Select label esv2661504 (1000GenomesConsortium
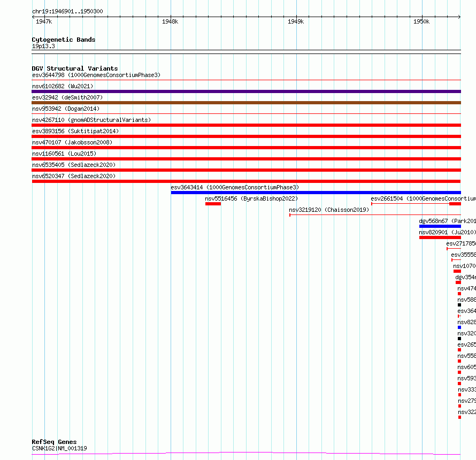 click(x=423, y=198)
